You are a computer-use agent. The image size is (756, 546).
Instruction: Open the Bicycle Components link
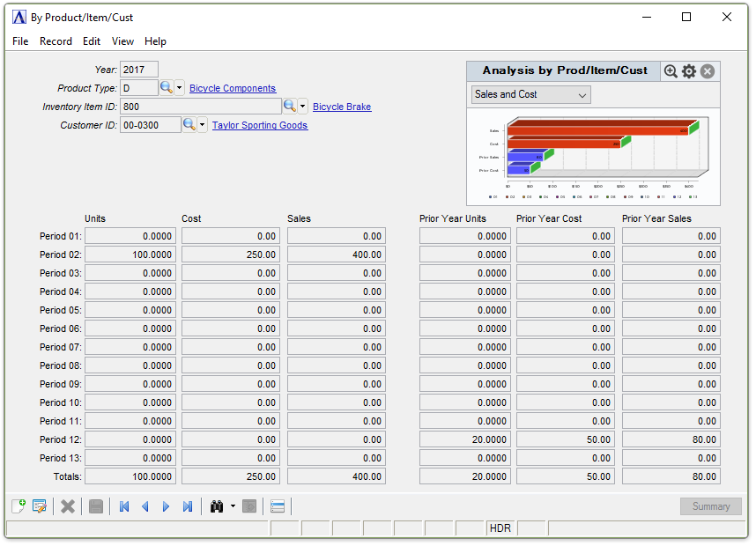[233, 88]
